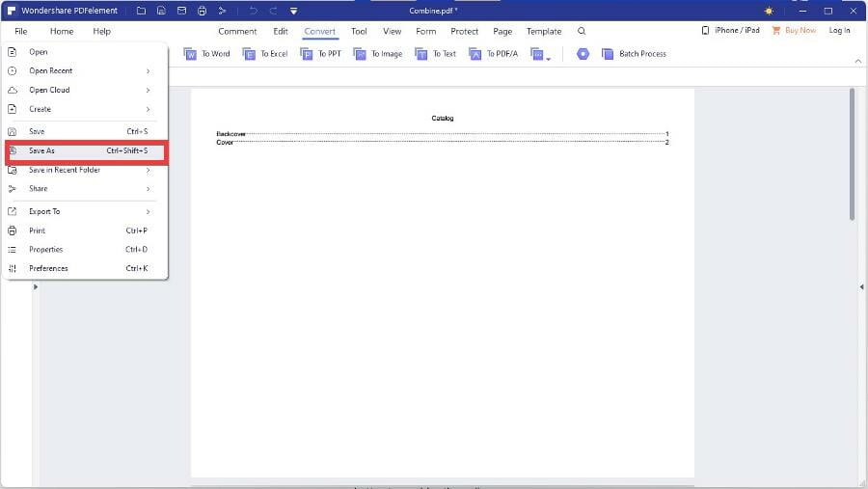The height and width of the screenshot is (489, 868).
Task: Choose Save from the File menu
Action: [85, 131]
